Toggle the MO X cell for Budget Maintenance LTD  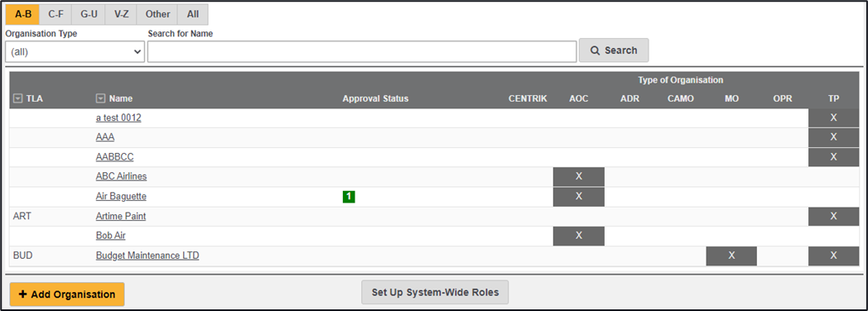731,256
